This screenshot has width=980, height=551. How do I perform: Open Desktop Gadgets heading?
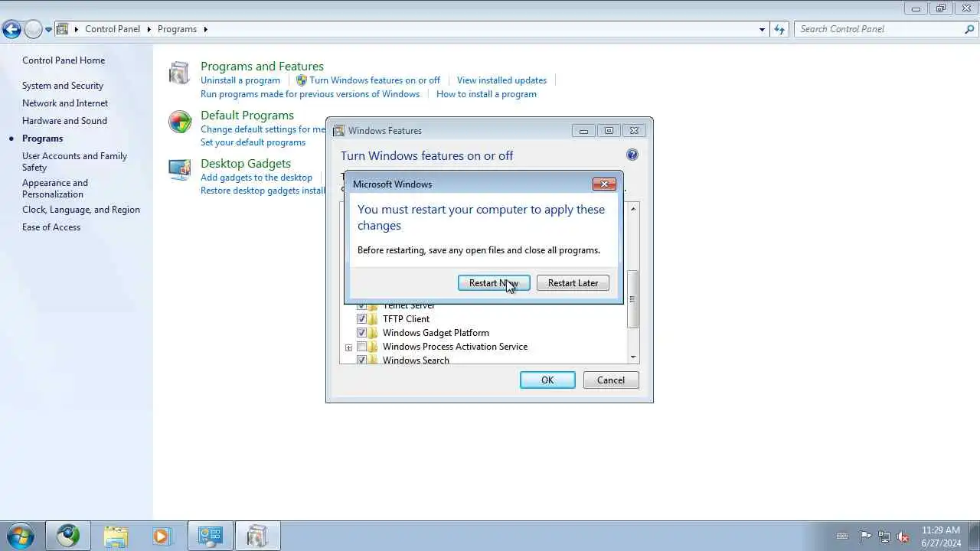(246, 164)
